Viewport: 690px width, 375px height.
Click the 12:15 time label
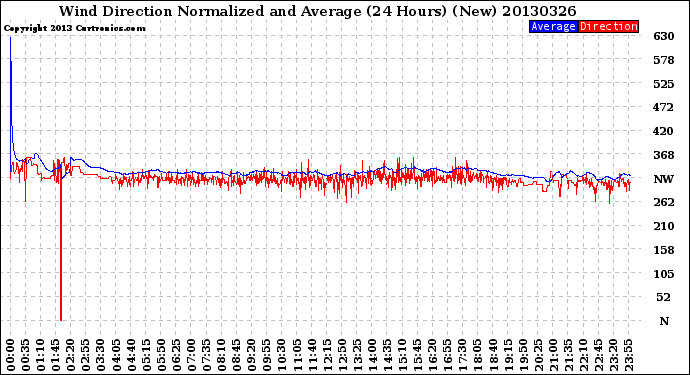coord(327,355)
